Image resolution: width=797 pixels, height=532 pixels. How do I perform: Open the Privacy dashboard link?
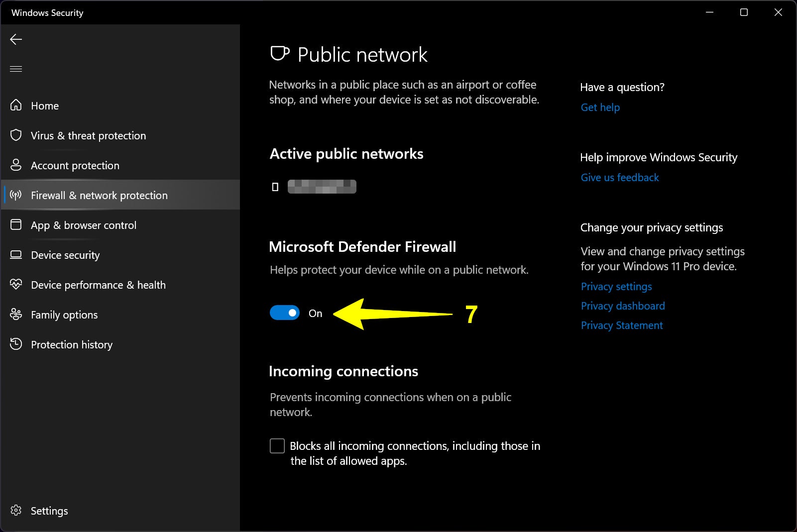[x=622, y=306]
